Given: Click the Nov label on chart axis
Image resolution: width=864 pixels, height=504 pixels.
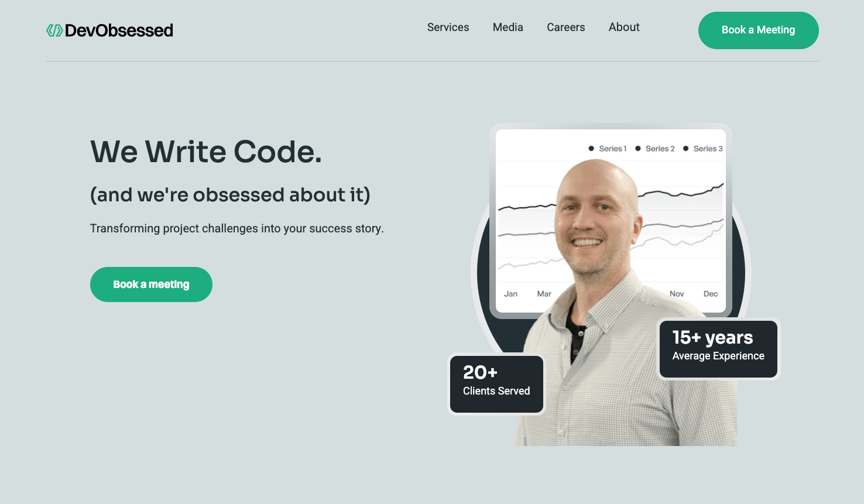Looking at the screenshot, I should click(x=677, y=294).
